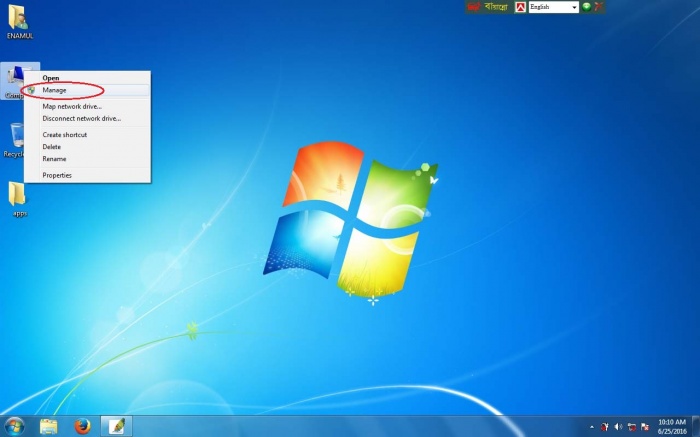Image resolution: width=700 pixels, height=437 pixels.
Task: Select the ENAMUL user folder icon
Action: pos(20,21)
